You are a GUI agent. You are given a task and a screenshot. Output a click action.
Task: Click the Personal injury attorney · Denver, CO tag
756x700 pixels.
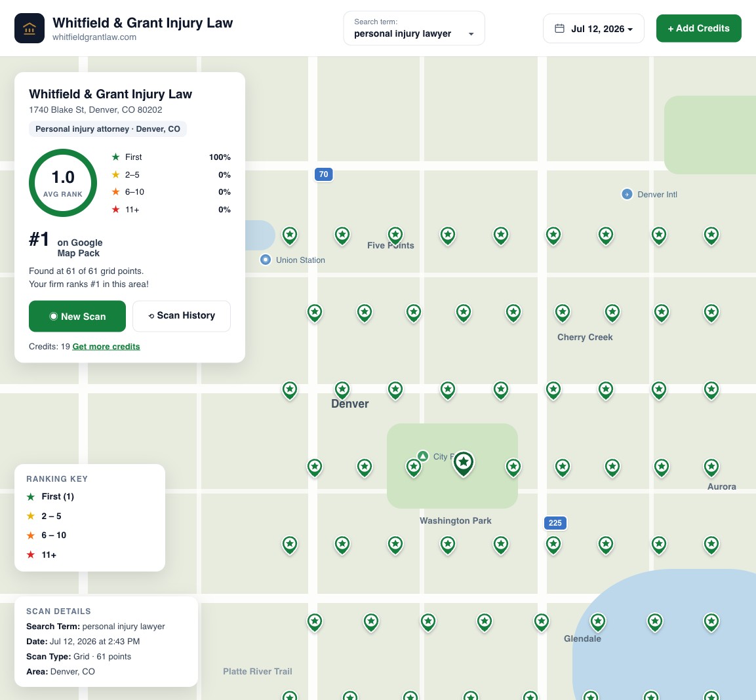pyautogui.click(x=108, y=129)
